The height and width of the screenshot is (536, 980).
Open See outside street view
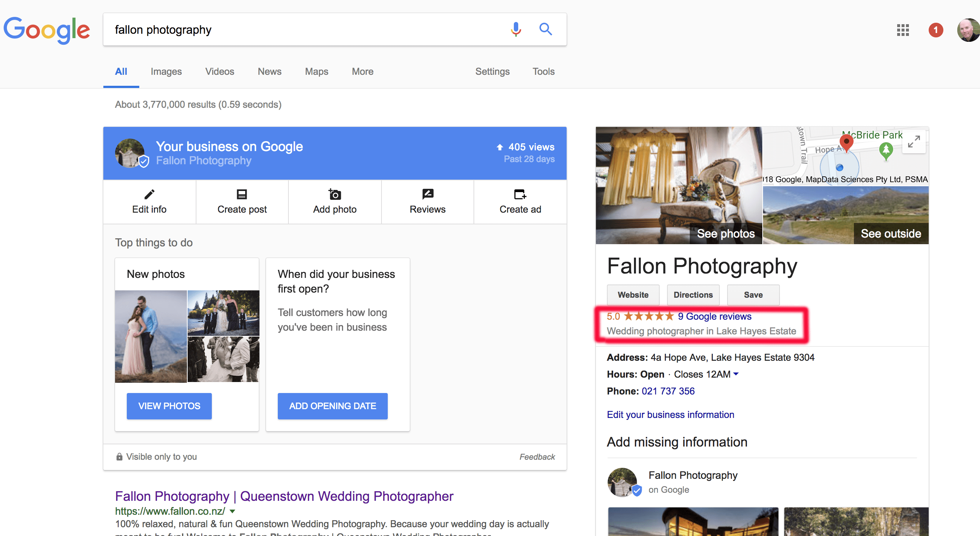pos(846,215)
